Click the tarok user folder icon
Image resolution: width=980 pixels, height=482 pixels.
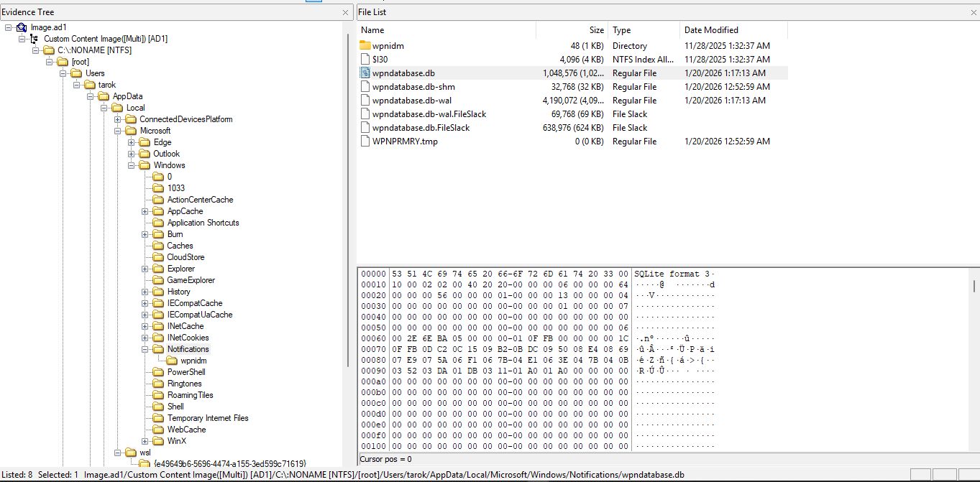pos(90,85)
